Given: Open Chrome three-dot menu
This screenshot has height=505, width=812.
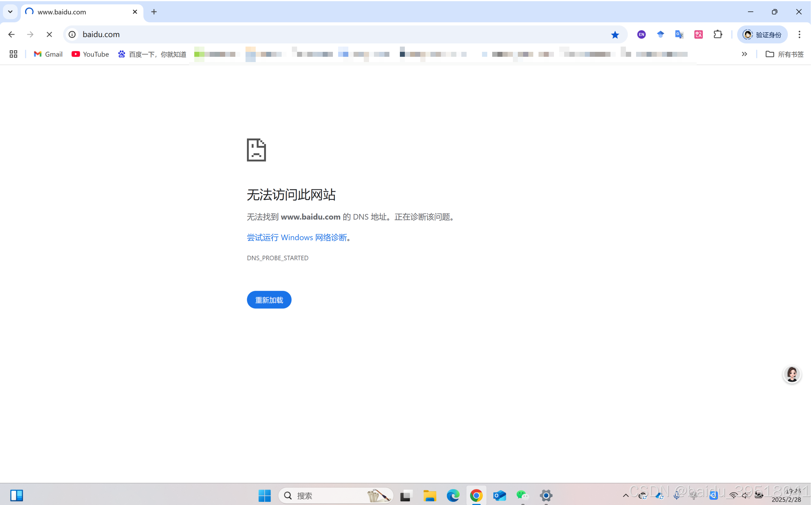Looking at the screenshot, I should (x=799, y=34).
